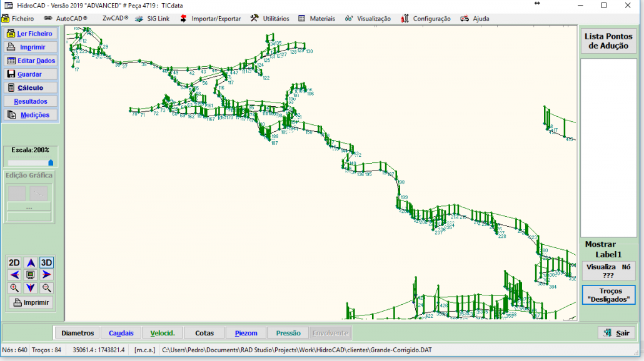644x361 pixels.
Task: Pan view down with the blue down arrow
Action: pos(31,288)
